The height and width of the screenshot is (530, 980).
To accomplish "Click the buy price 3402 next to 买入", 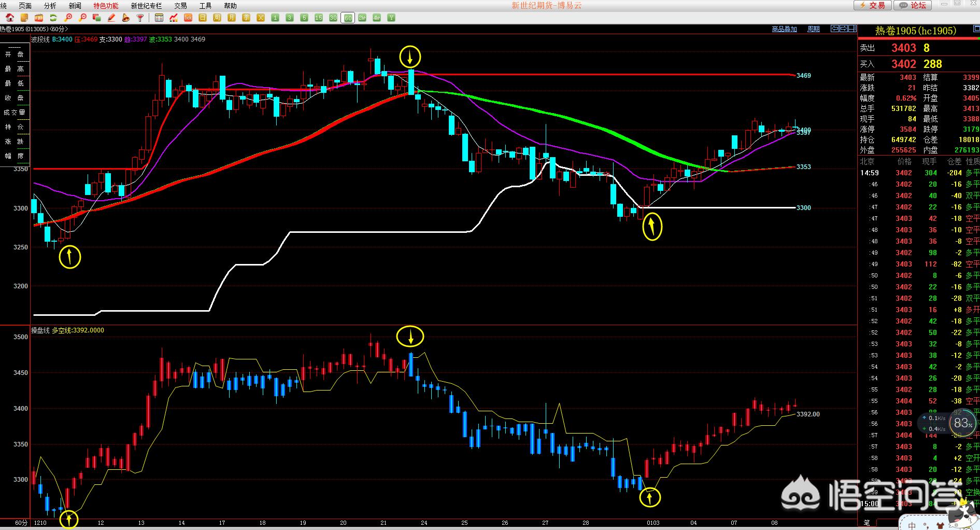I will tap(904, 64).
